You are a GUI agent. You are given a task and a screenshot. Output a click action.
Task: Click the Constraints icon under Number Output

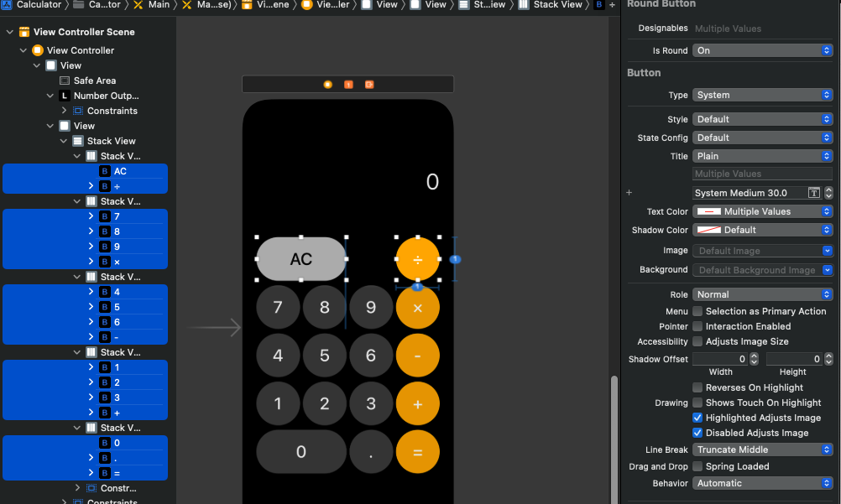coord(78,111)
